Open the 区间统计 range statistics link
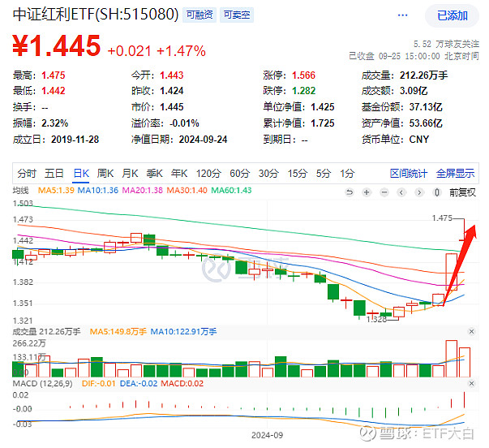This screenshot has width=489, height=448. coord(409,173)
